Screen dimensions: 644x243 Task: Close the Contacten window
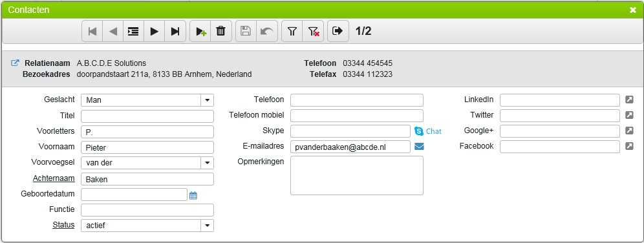pyautogui.click(x=633, y=10)
